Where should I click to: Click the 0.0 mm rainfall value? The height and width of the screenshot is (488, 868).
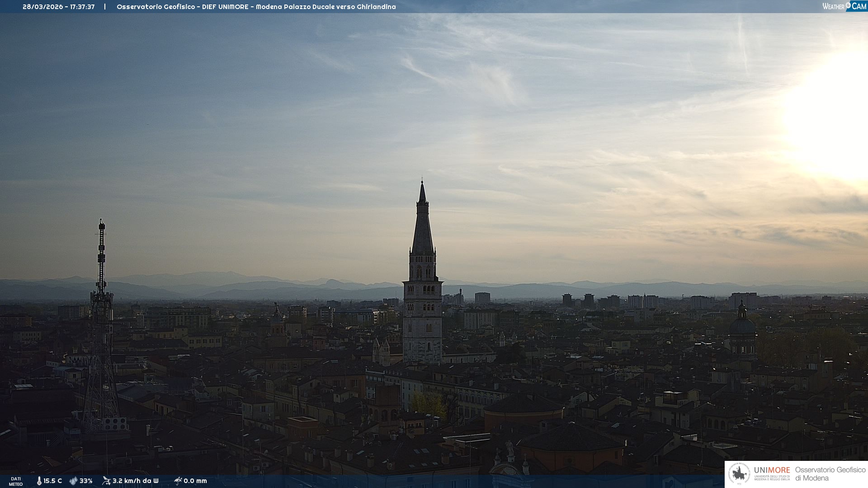tap(195, 481)
